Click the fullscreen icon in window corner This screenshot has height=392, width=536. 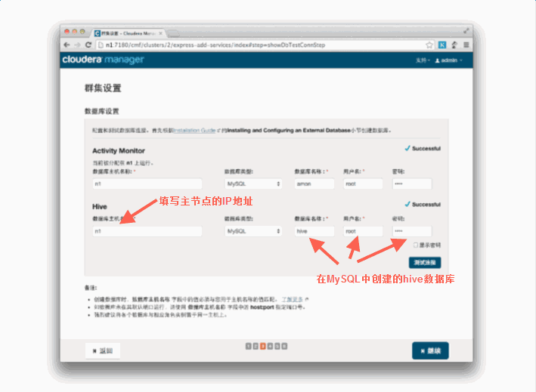coord(466,31)
